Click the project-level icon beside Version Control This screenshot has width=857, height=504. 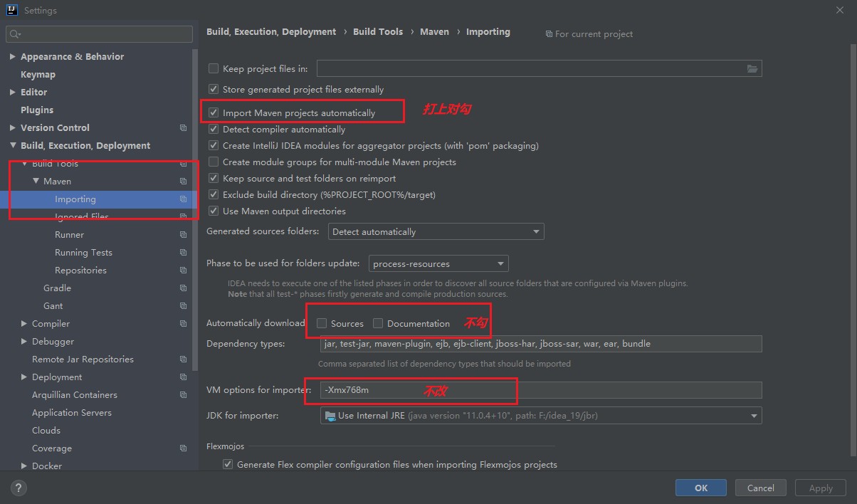(183, 128)
